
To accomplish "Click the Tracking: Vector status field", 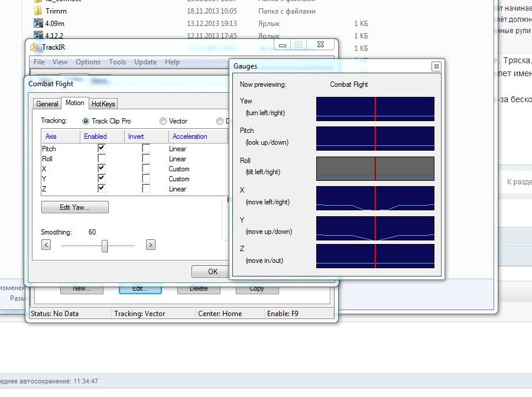I will pos(153,314).
